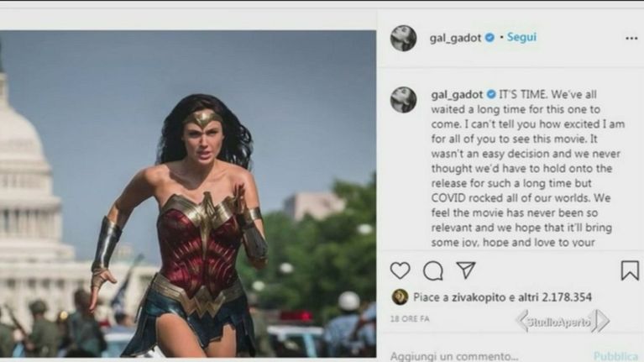Click gal_gadot profile picture in the post header
This screenshot has width=644, height=362.
point(403,38)
